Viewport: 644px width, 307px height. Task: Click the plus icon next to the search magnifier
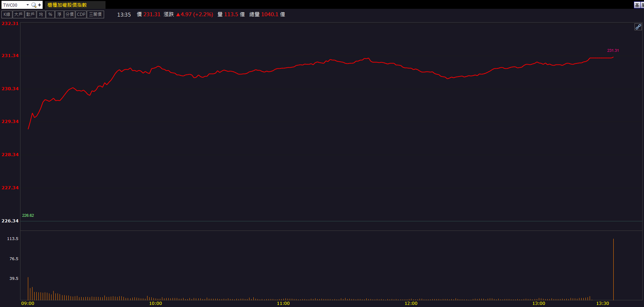click(x=40, y=5)
